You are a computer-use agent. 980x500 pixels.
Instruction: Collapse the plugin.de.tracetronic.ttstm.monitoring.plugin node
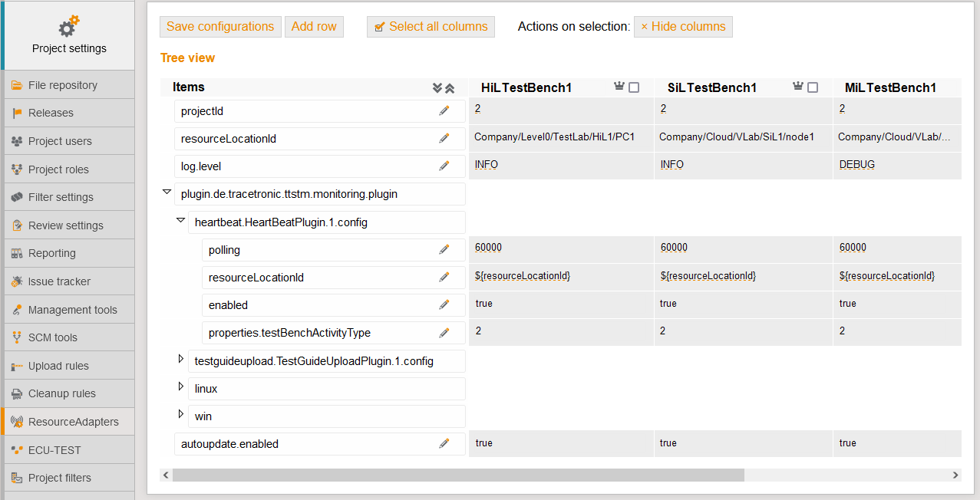167,191
